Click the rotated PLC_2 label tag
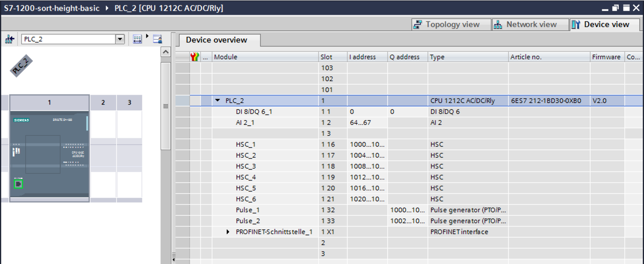The height and width of the screenshot is (264, 644). (21, 66)
